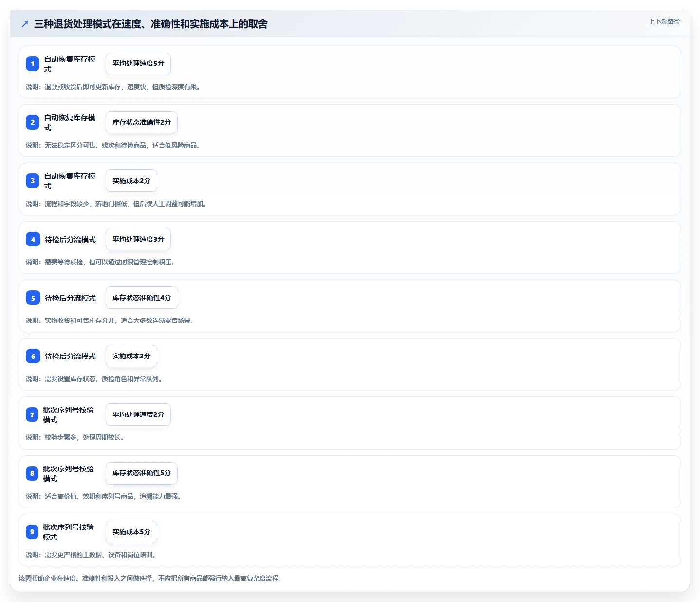Click the description about 追溯能力最强

104,496
